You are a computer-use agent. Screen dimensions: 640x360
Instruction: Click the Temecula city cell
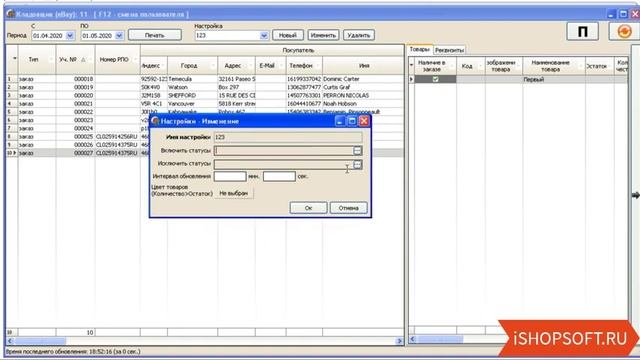[x=192, y=79]
